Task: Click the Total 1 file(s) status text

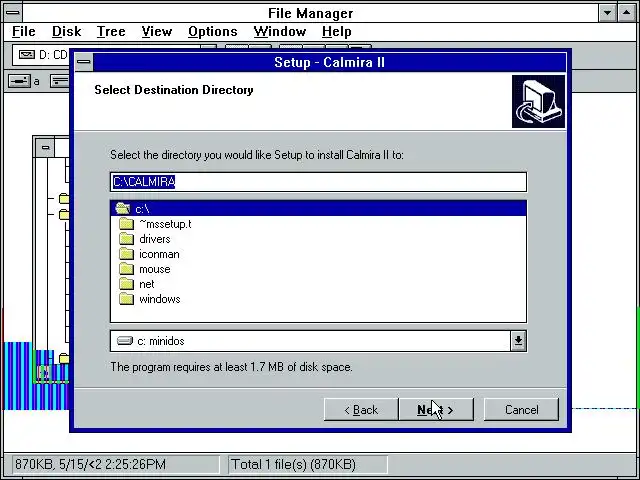Action: click(293, 464)
